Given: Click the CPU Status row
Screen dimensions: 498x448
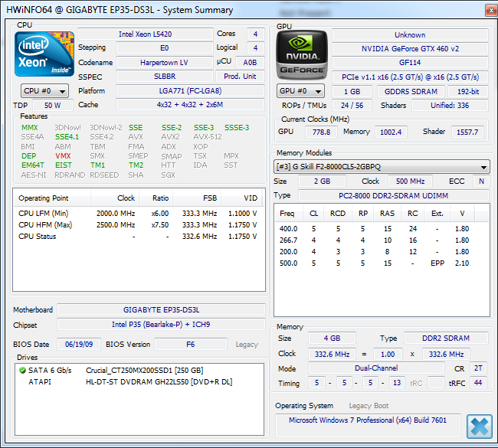Looking at the screenshot, I should coord(139,236).
